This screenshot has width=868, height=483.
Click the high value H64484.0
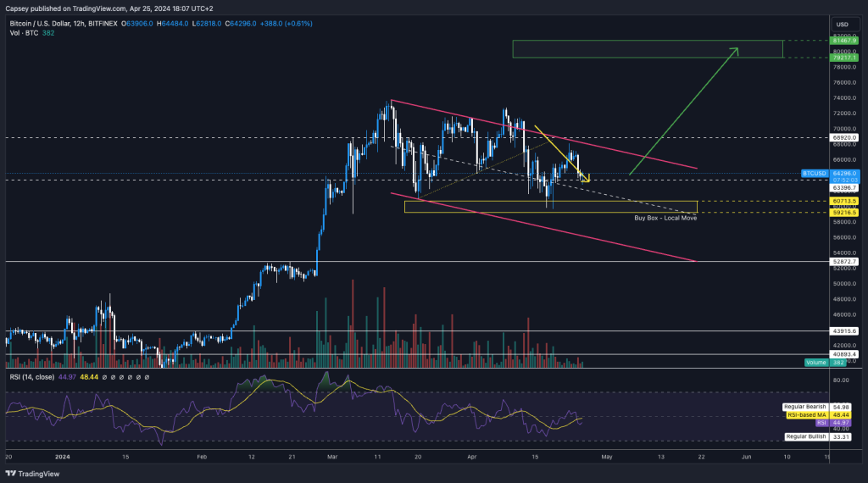[x=173, y=24]
